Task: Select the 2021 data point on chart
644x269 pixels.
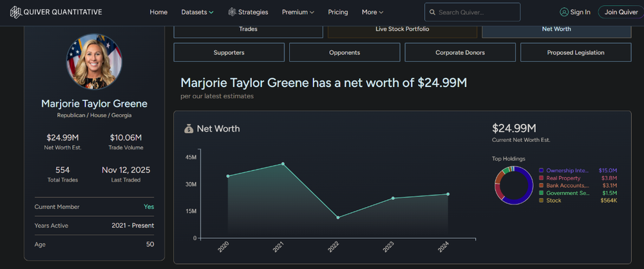Action: (283, 164)
